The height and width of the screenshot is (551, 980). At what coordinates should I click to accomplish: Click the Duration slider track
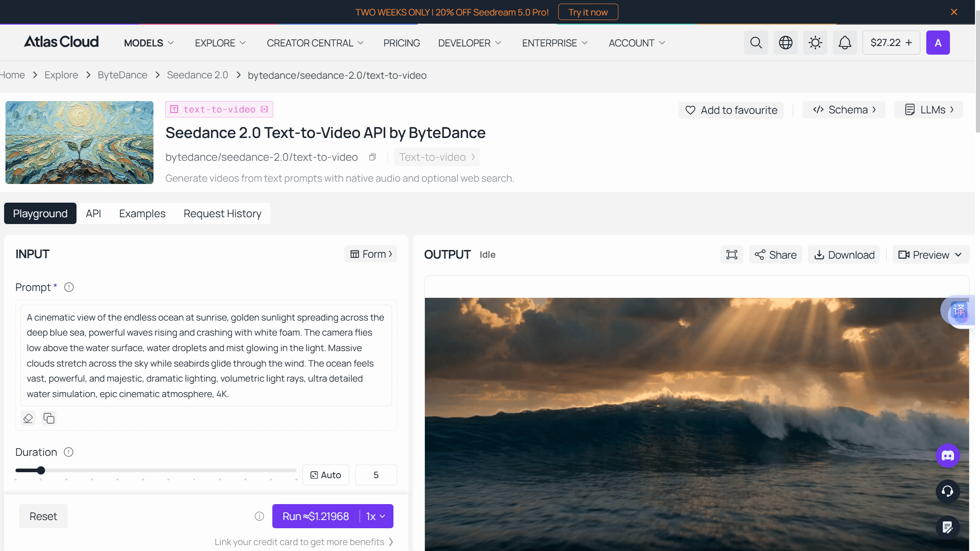coord(156,470)
